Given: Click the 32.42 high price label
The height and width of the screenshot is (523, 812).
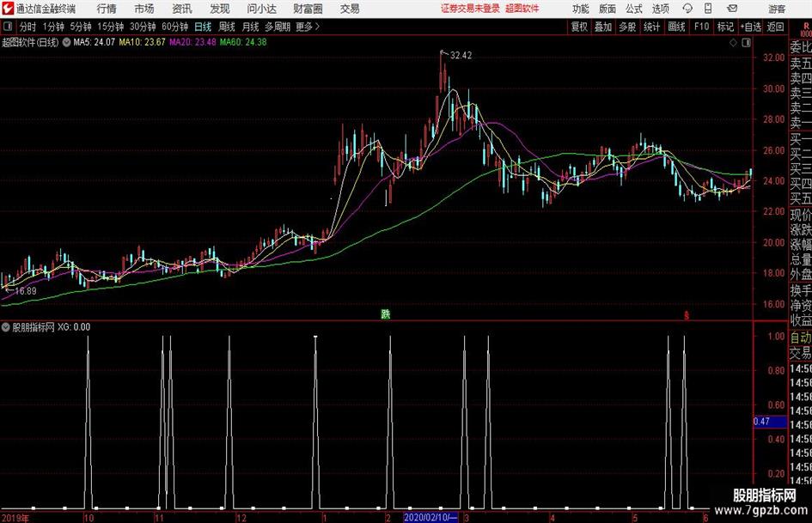Looking at the screenshot, I should (x=461, y=56).
